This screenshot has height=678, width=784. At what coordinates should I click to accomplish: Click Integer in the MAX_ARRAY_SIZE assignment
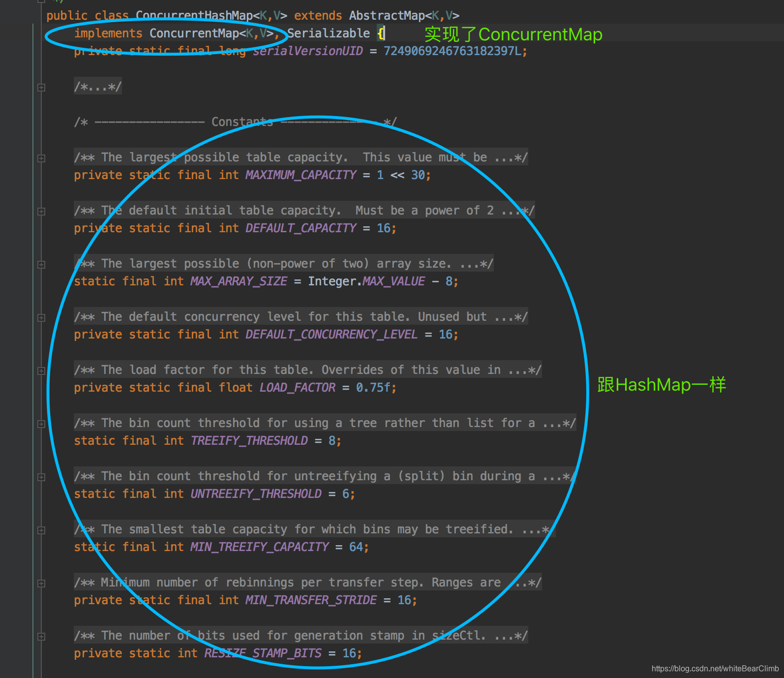[x=332, y=281]
